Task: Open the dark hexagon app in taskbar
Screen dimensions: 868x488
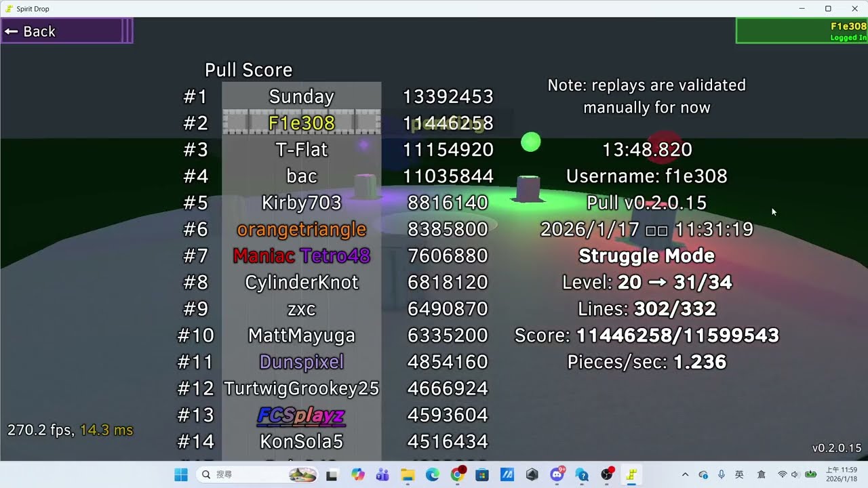Action: [x=532, y=475]
